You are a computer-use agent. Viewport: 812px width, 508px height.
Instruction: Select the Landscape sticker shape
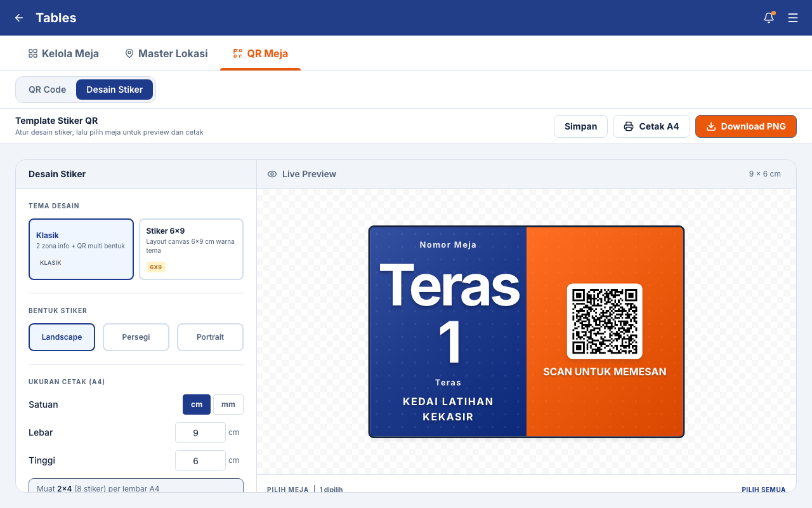pyautogui.click(x=62, y=337)
